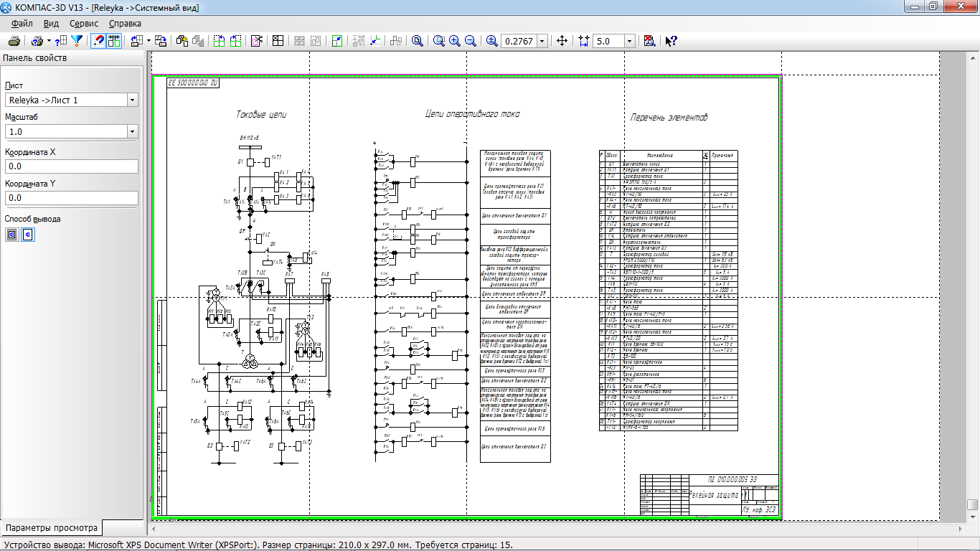Open the print filter funnel icon
Screen dimensions: 980x551
point(77,41)
